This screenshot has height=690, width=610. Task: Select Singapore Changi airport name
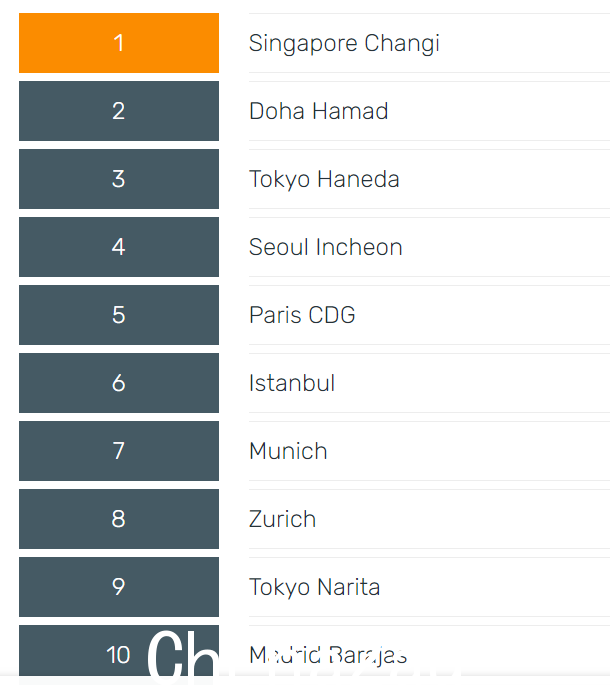(x=344, y=43)
